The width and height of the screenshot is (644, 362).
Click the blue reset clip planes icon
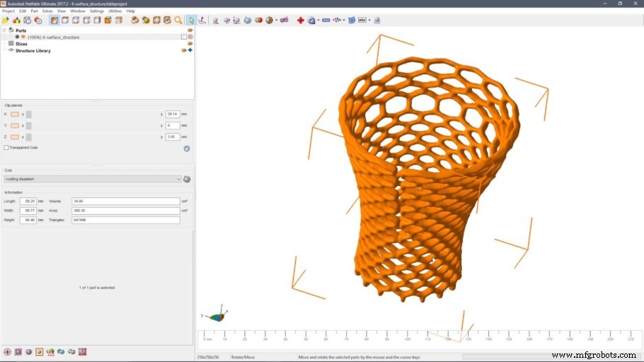(187, 148)
